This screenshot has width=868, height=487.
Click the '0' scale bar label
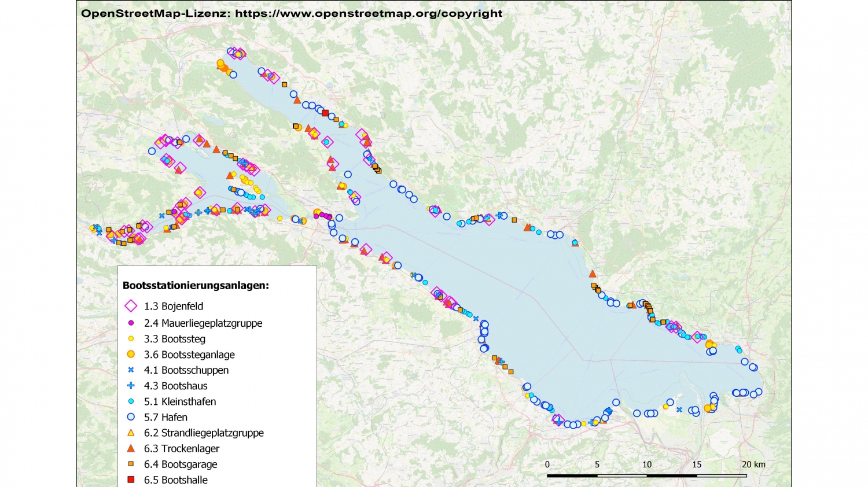547,464
